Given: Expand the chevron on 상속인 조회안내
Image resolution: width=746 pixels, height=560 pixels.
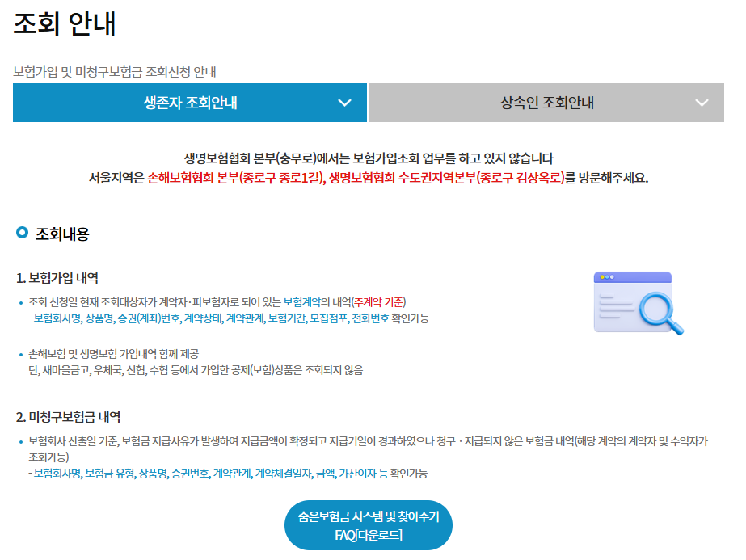Looking at the screenshot, I should [702, 103].
